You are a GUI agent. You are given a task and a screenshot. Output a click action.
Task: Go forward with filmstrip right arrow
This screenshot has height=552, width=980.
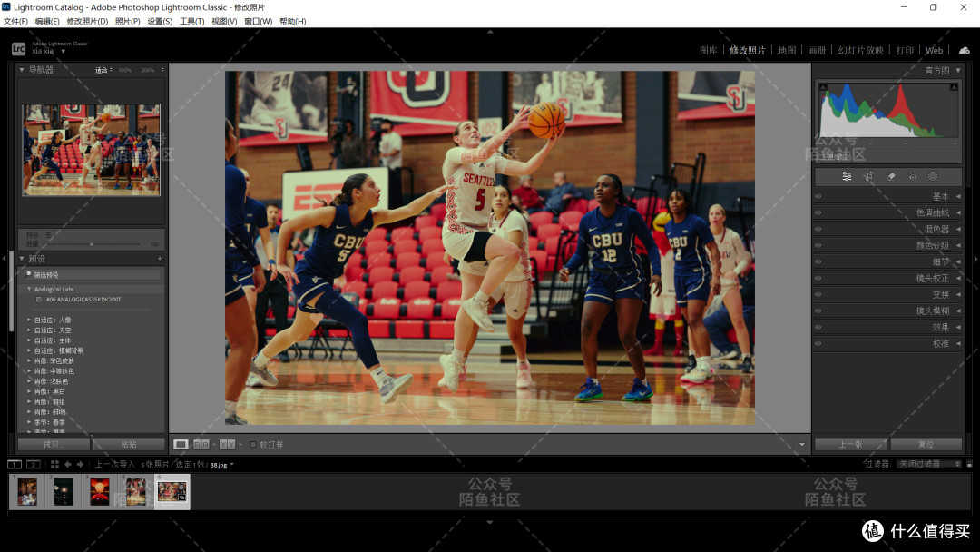(x=80, y=465)
